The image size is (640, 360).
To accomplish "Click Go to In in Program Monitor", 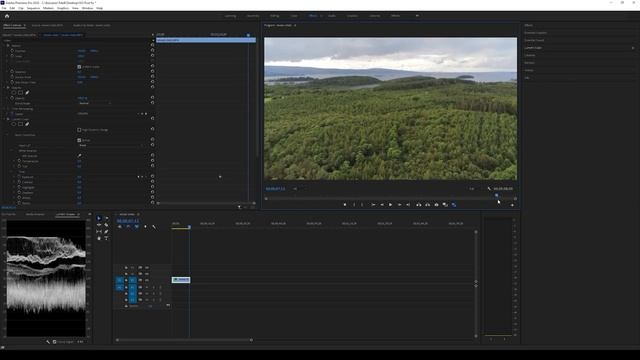I will (373, 204).
